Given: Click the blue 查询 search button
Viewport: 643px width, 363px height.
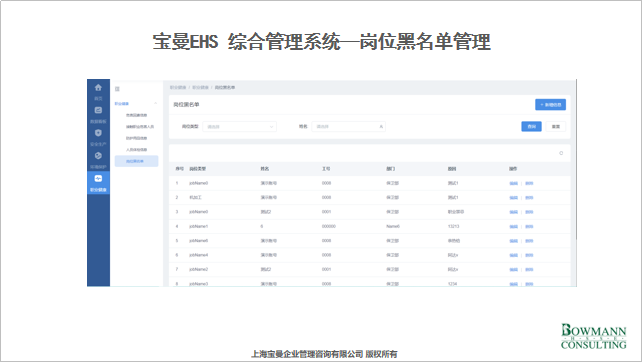Looking at the screenshot, I should click(x=531, y=126).
